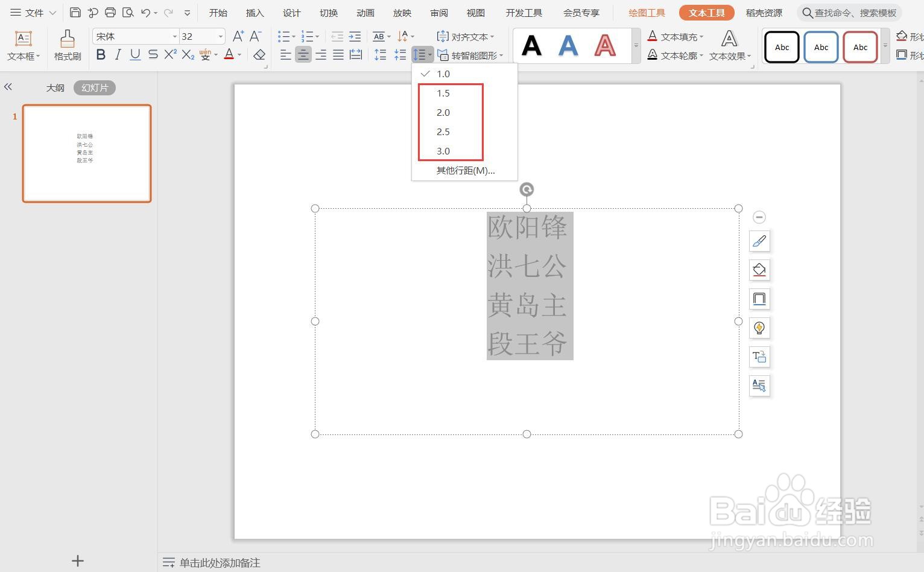Click the save icon in quick toolbar
This screenshot has height=572, width=924.
75,13
